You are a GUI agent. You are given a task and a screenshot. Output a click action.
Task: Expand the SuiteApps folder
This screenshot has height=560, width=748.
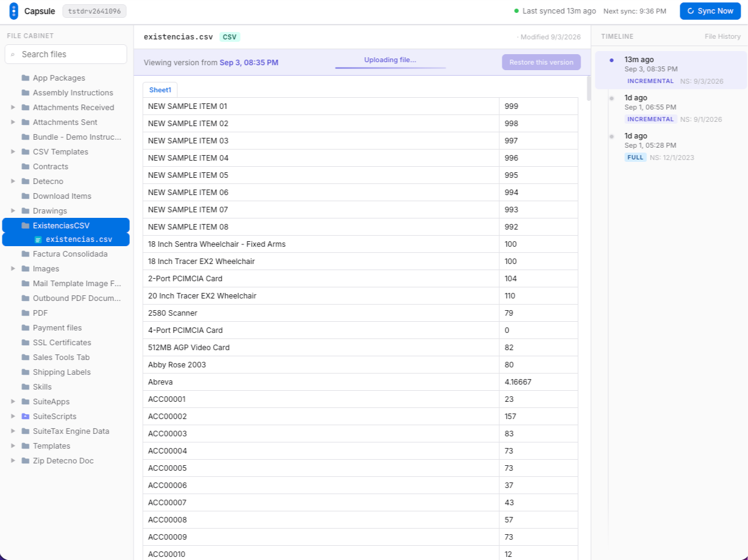coord(13,402)
